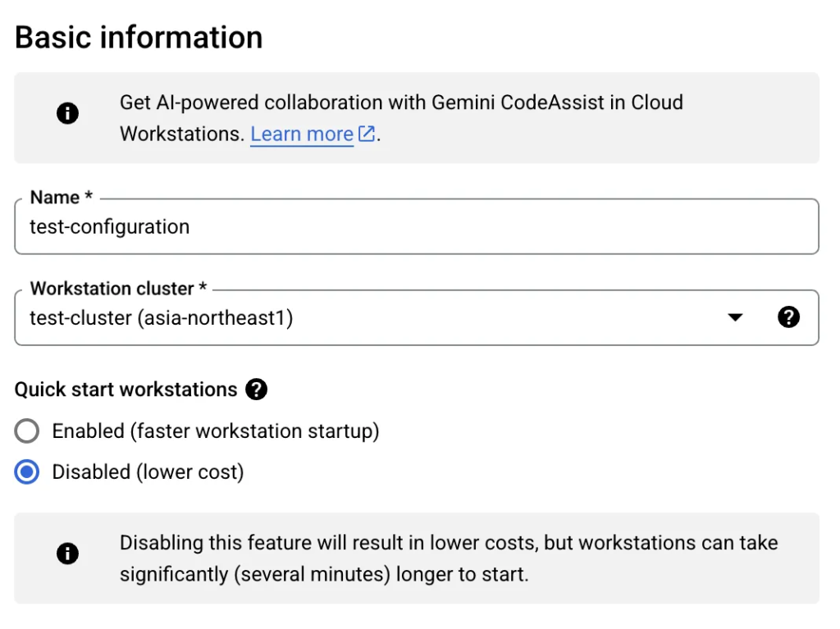Click the help icon in Workstation cluster field
840x629 pixels.
click(787, 317)
